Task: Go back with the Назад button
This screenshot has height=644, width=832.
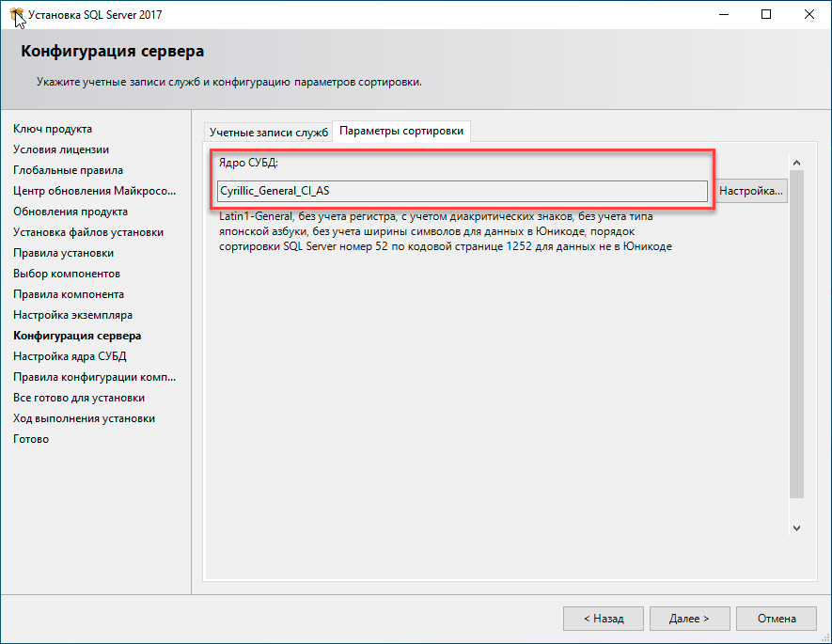Action: pos(604,619)
